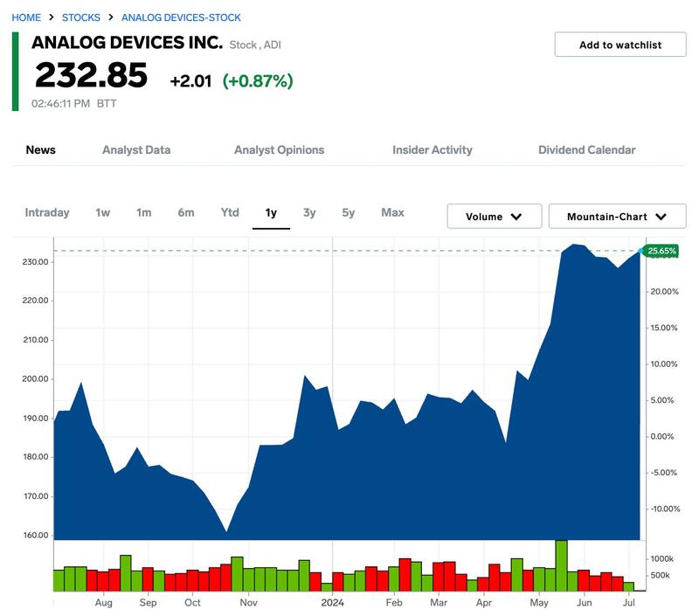The image size is (699, 616).
Task: Expand the Mountain-Chart type dropdown
Action: tap(618, 217)
